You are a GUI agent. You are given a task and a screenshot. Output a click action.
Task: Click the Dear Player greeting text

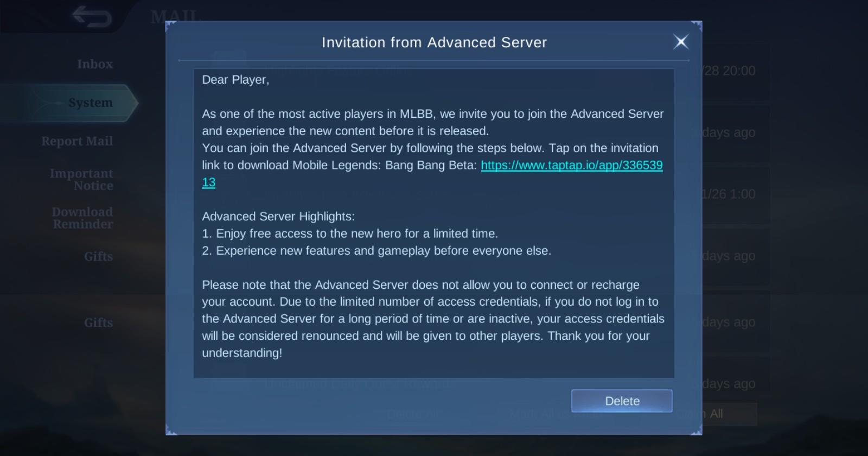click(x=235, y=80)
